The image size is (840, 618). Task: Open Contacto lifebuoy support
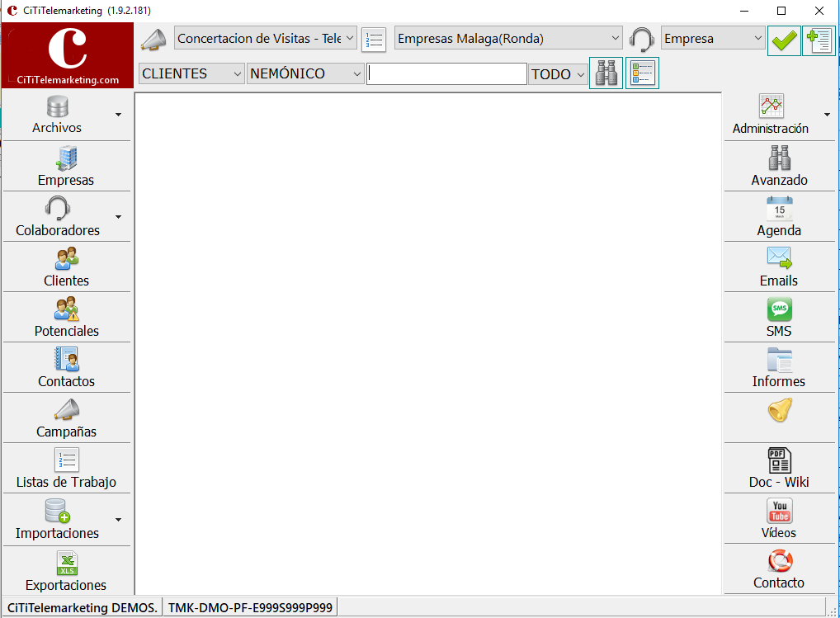point(780,569)
